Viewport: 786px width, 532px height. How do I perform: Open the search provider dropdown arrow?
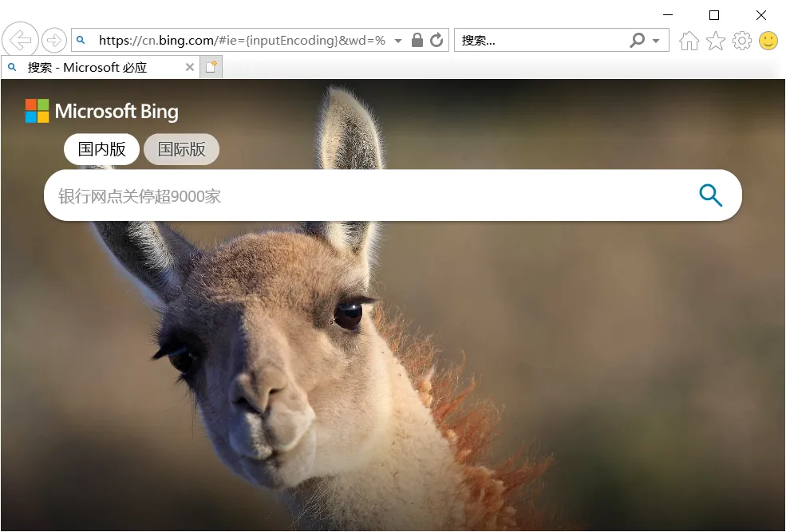click(x=656, y=41)
